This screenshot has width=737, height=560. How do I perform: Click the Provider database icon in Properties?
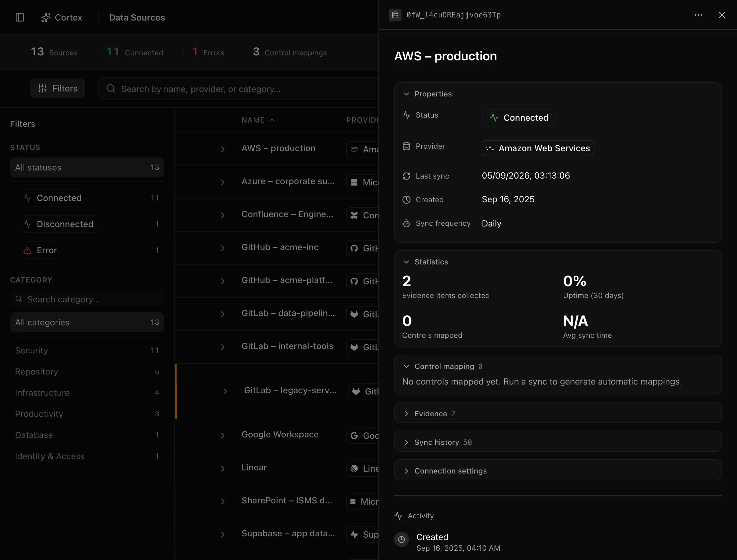point(406,146)
